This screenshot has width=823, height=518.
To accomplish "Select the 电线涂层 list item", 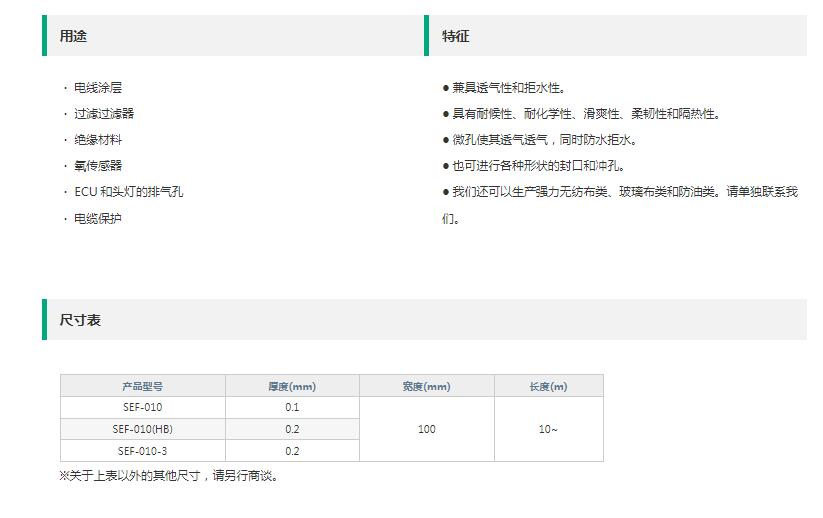I will click(98, 88).
